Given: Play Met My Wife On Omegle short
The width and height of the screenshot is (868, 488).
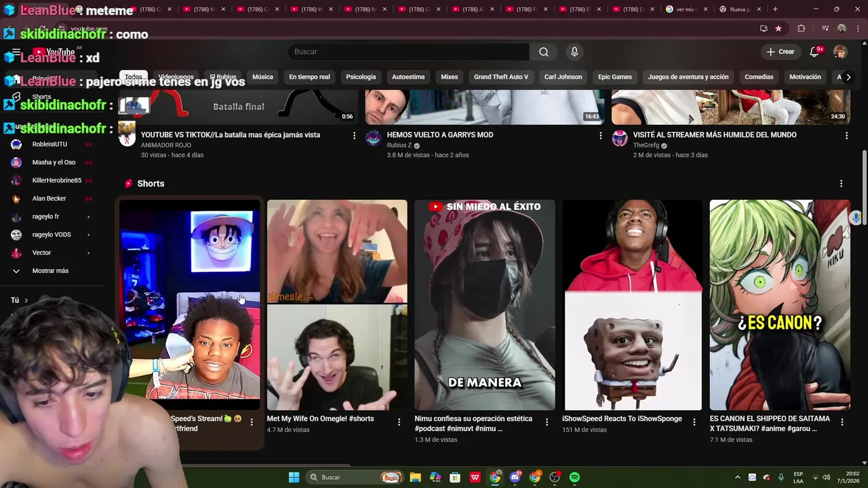Looking at the screenshot, I should (337, 305).
